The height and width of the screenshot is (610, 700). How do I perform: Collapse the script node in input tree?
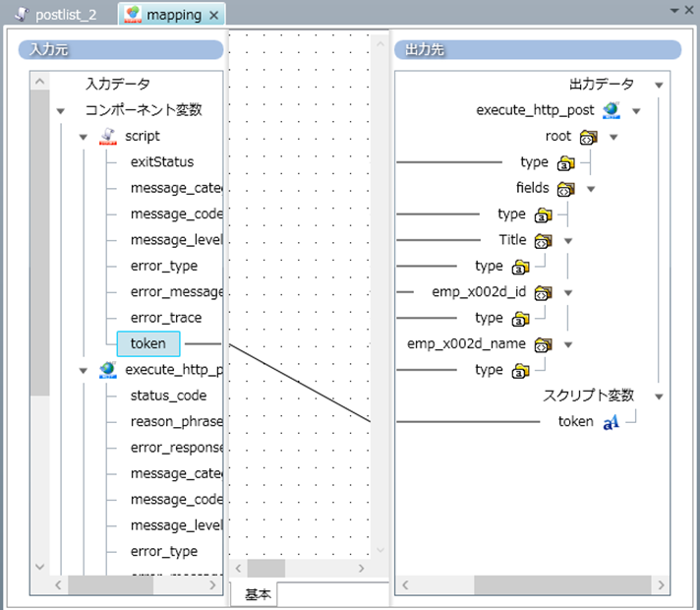[x=84, y=137]
